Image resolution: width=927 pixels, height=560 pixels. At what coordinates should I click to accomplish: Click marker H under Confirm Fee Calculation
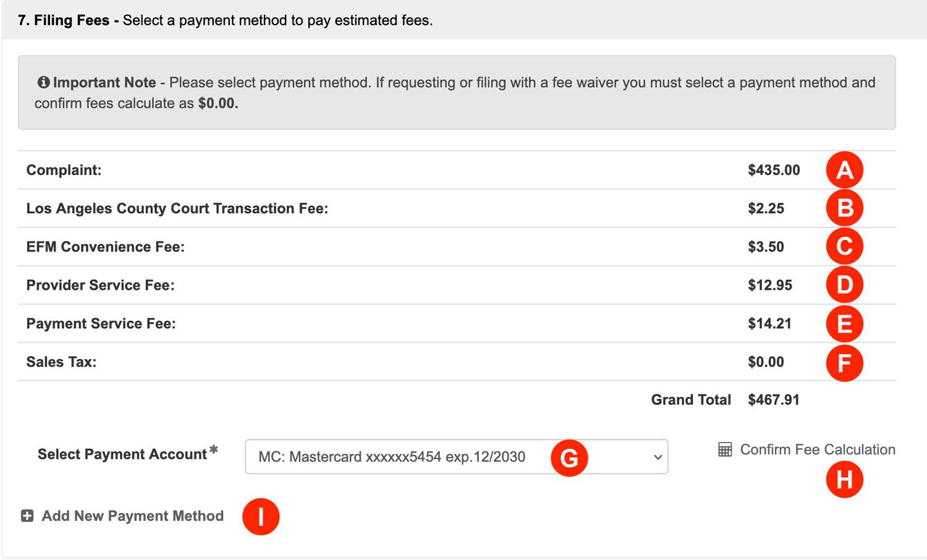(844, 479)
